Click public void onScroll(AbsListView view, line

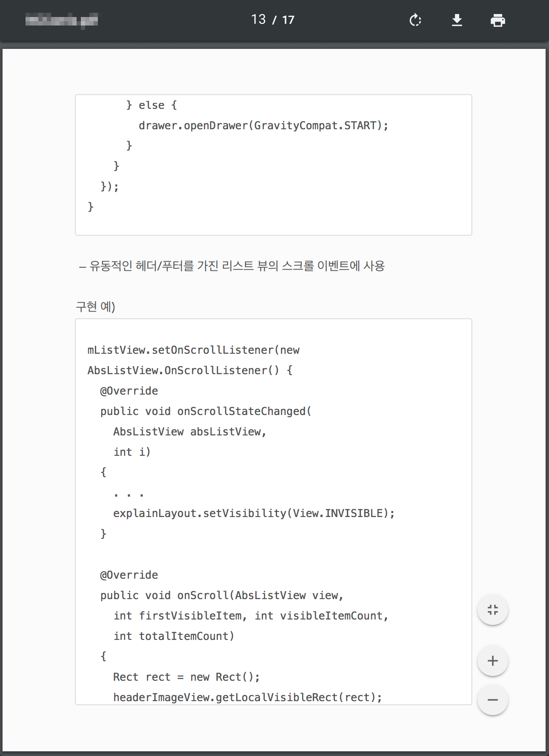click(x=222, y=595)
